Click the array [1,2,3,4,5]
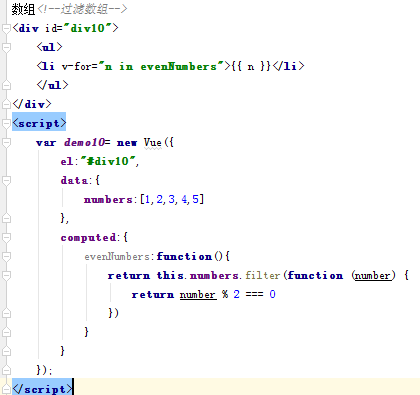Viewport: 420px width, 395px height. [172, 199]
